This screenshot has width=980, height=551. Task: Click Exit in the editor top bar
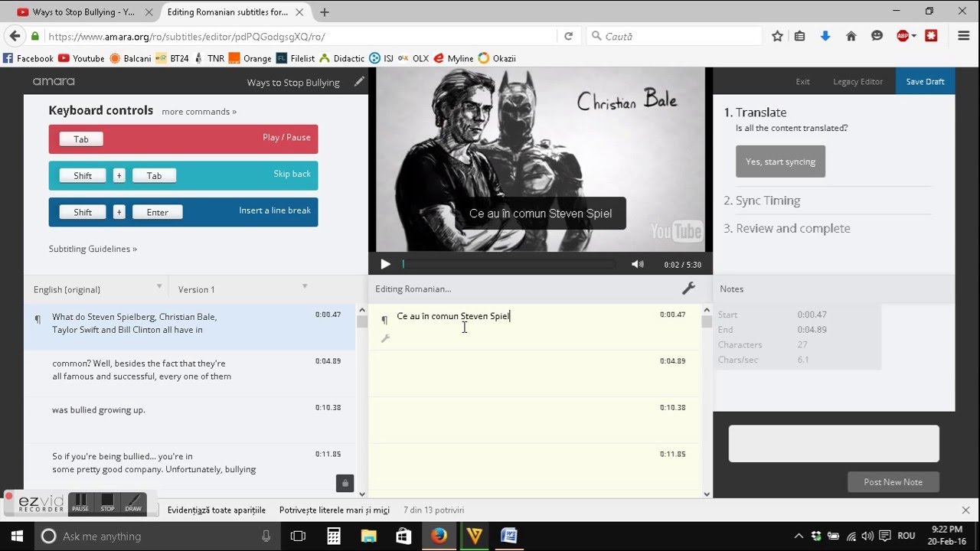(x=802, y=81)
